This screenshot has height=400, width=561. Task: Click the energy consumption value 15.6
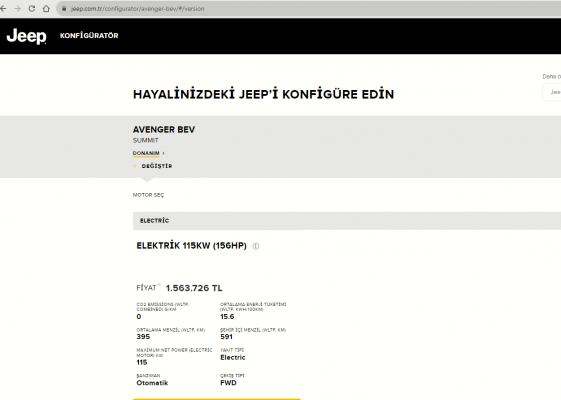coord(227,317)
